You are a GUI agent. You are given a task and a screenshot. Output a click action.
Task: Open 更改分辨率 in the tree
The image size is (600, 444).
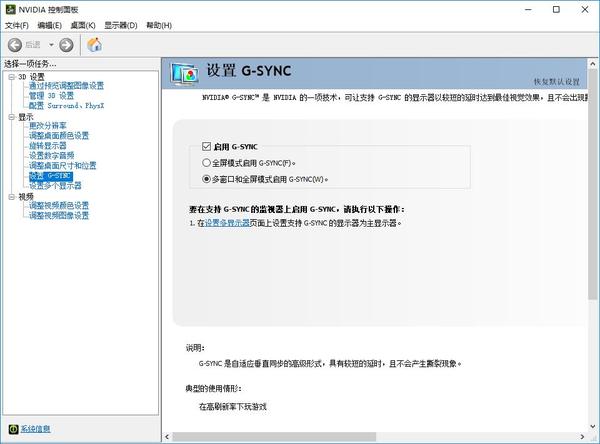(47, 126)
